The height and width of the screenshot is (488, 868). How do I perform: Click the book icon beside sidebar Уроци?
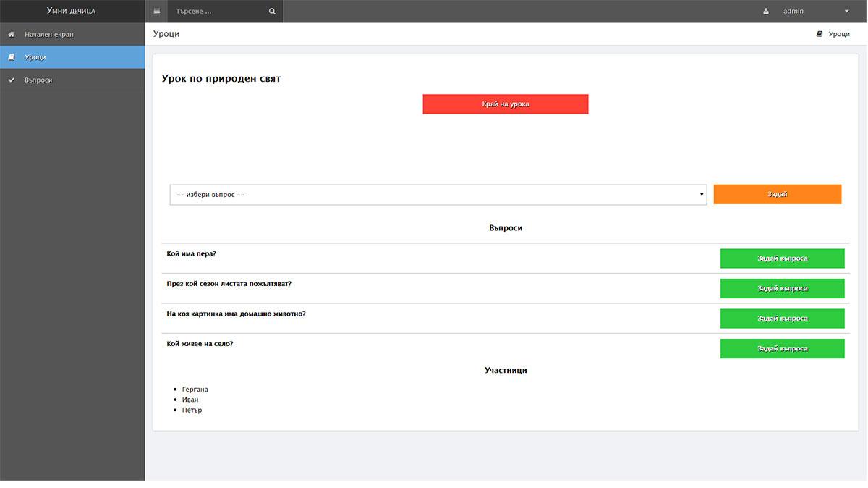(11, 57)
